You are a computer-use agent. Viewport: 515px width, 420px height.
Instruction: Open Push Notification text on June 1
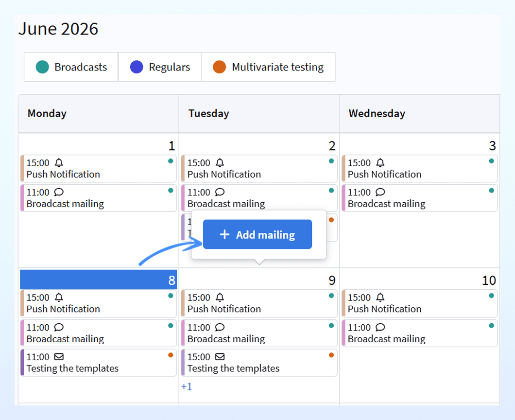point(63,174)
